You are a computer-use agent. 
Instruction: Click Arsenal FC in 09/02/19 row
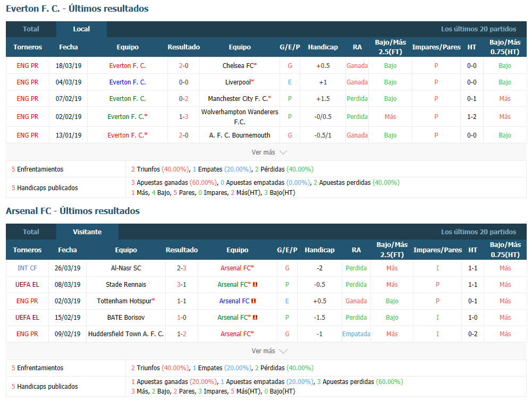pyautogui.click(x=237, y=334)
